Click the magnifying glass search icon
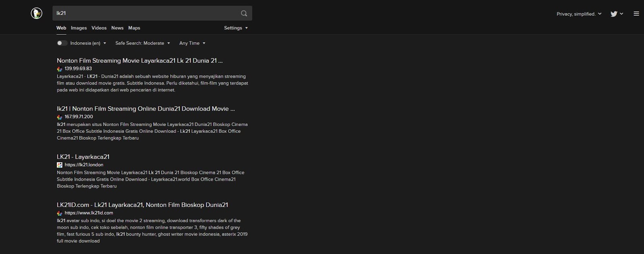The height and width of the screenshot is (254, 644). (x=244, y=13)
